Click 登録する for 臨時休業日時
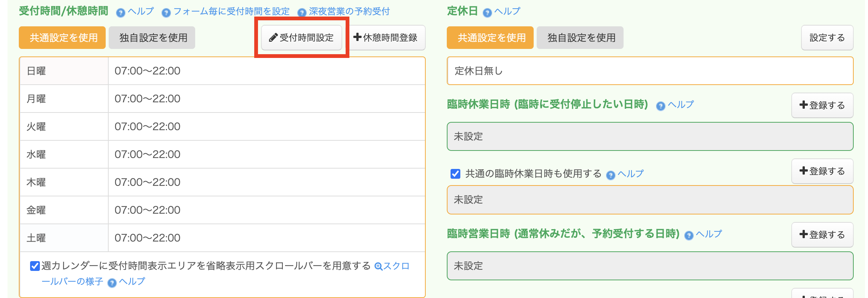Image resolution: width=868 pixels, height=298 pixels. [x=822, y=105]
